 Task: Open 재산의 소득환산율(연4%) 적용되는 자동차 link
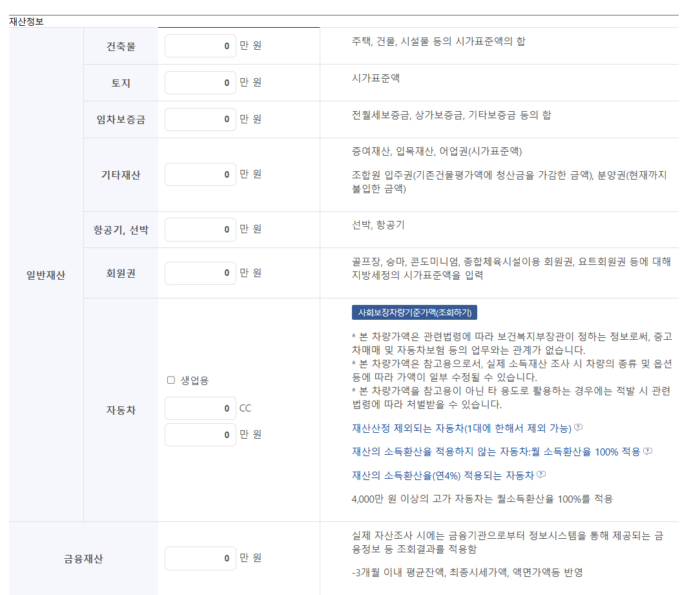click(x=443, y=475)
